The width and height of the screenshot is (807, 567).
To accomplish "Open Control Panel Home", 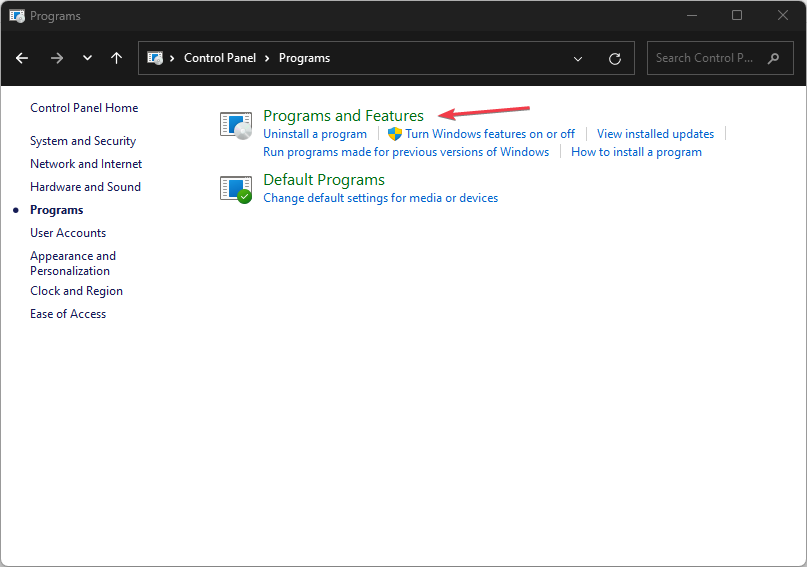I will pyautogui.click(x=84, y=108).
